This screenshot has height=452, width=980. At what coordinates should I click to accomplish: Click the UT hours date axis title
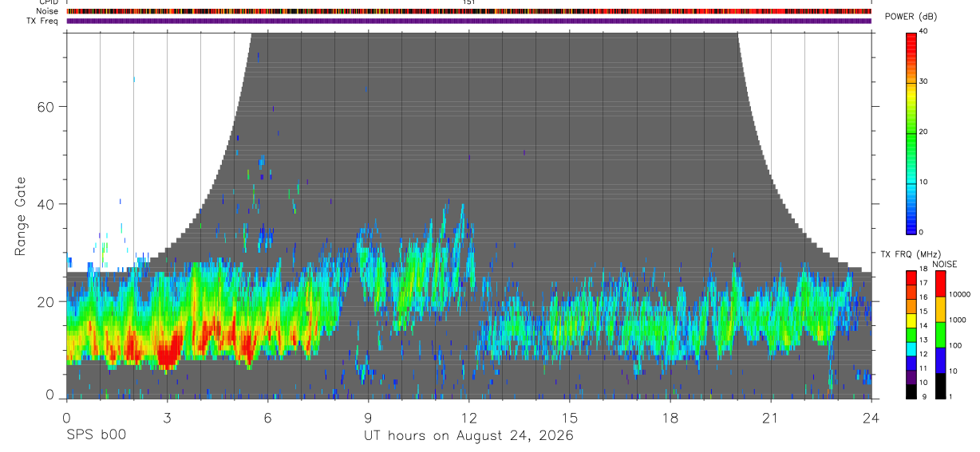468,436
